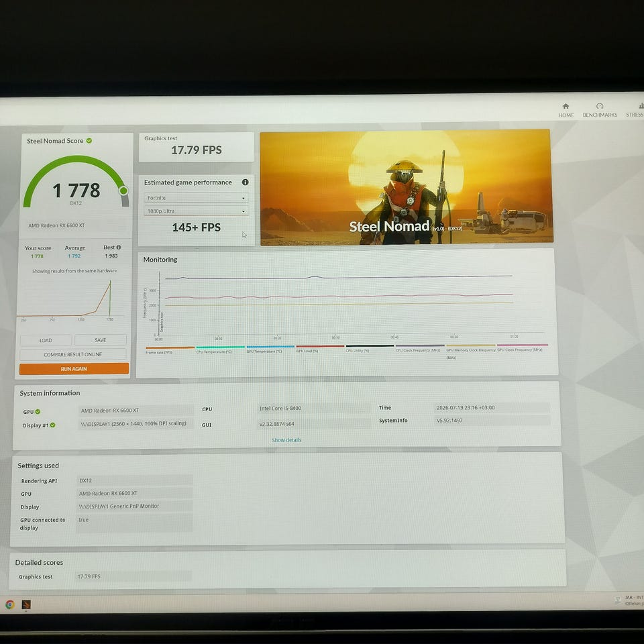
Task: Toggle the CPU Utility (%) legend item
Action: 370,348
